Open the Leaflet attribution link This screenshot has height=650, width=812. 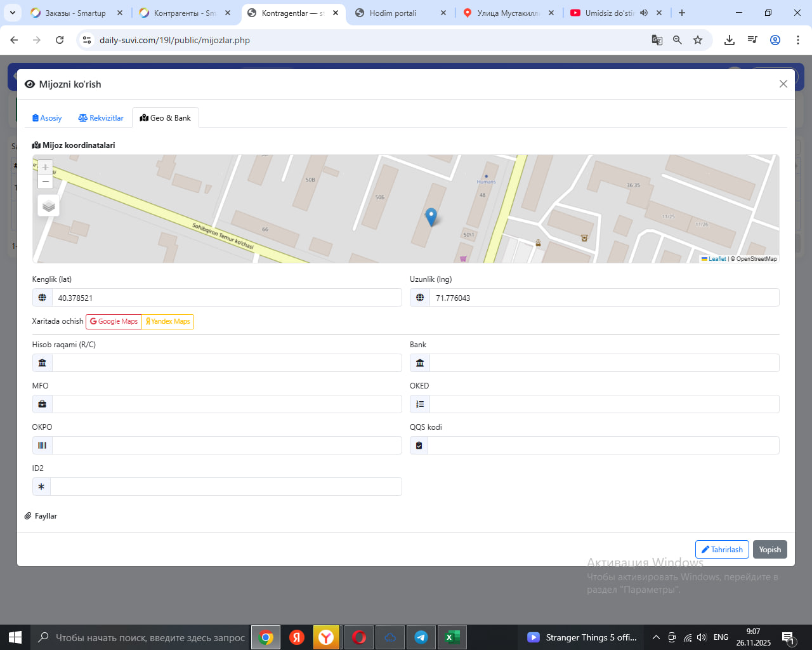tap(716, 259)
